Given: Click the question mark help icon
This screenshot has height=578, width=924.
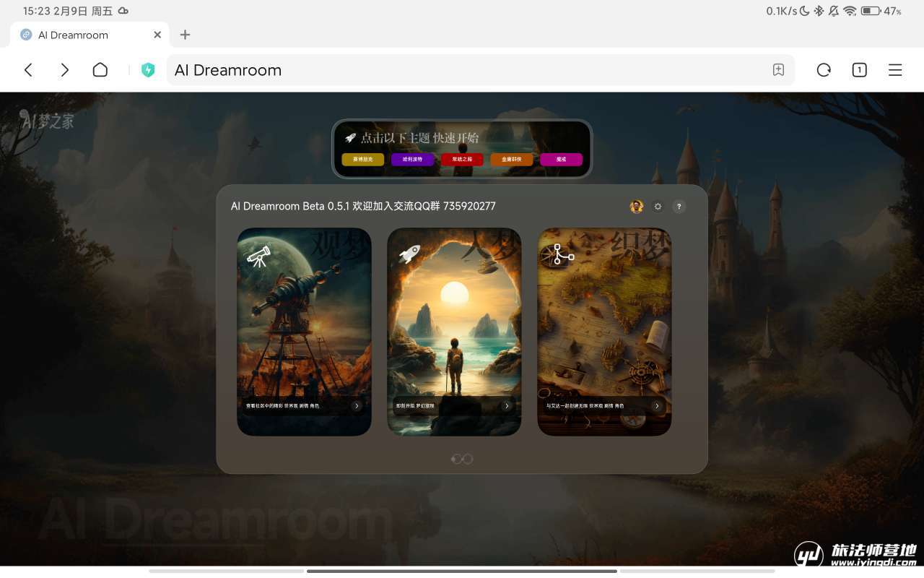Looking at the screenshot, I should pyautogui.click(x=679, y=207).
